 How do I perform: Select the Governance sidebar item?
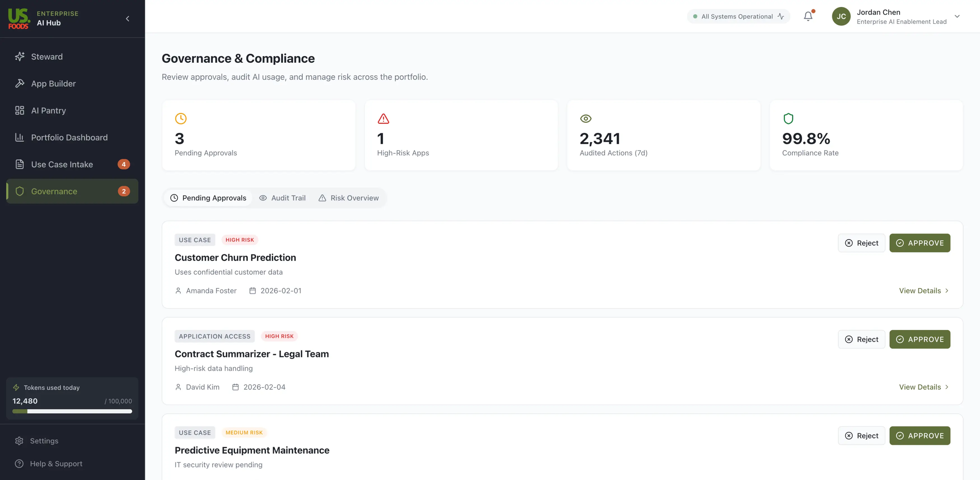coord(54,191)
